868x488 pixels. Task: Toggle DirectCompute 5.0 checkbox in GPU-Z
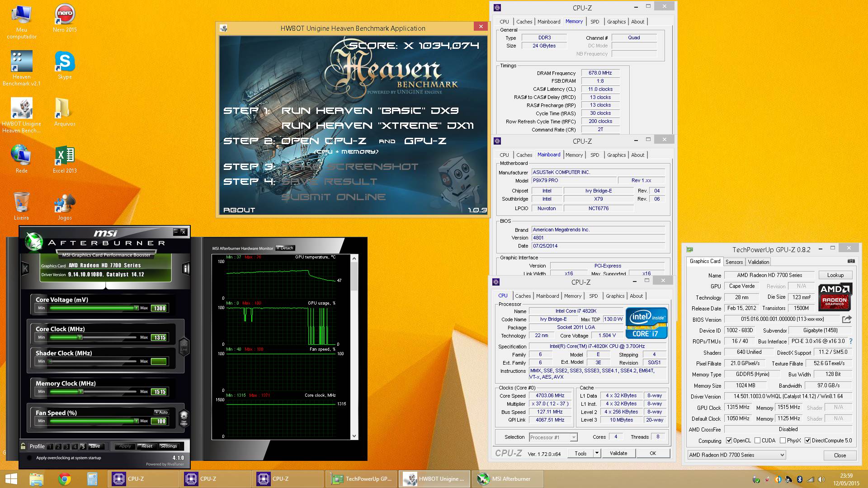[x=807, y=441]
